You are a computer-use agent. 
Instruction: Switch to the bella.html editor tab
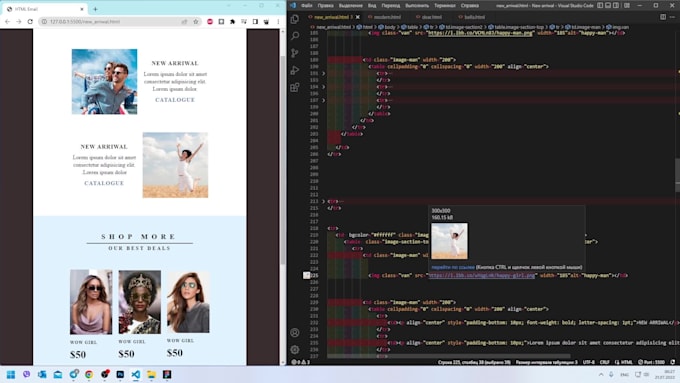(472, 17)
